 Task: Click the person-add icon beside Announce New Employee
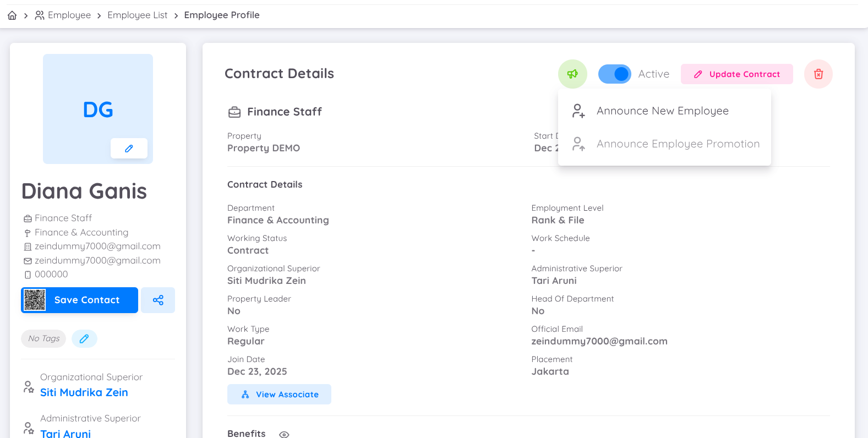[578, 111]
